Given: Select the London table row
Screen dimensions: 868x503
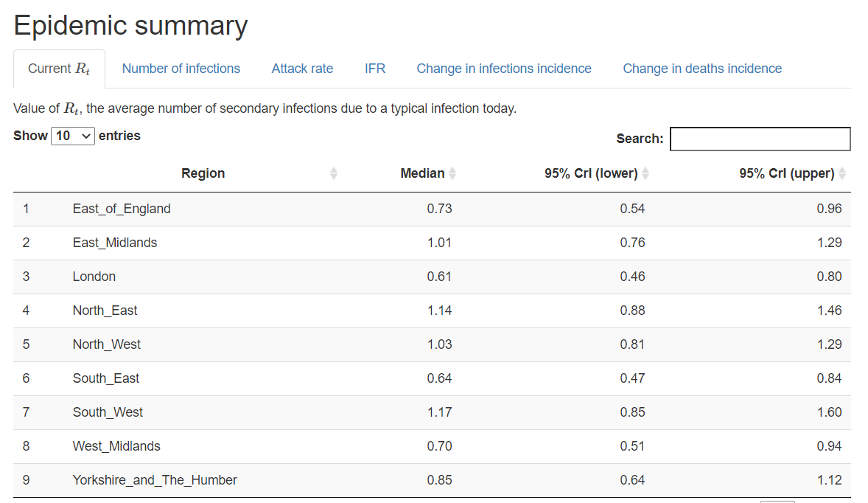Looking at the screenshot, I should tap(432, 277).
